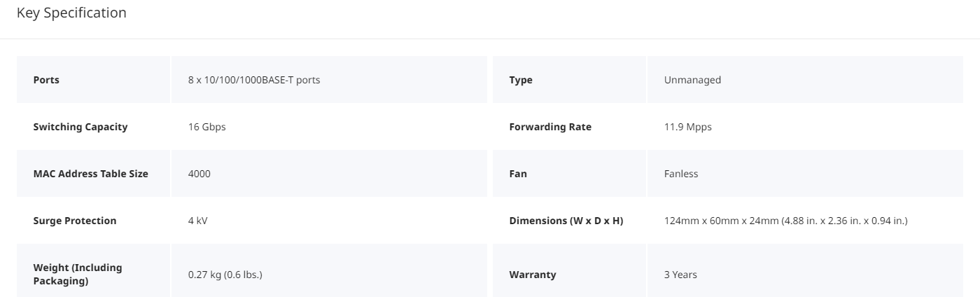Click the 8 x 10/100/1000BASE-T ports value
Screen dimensions: 980x297
tap(254, 80)
